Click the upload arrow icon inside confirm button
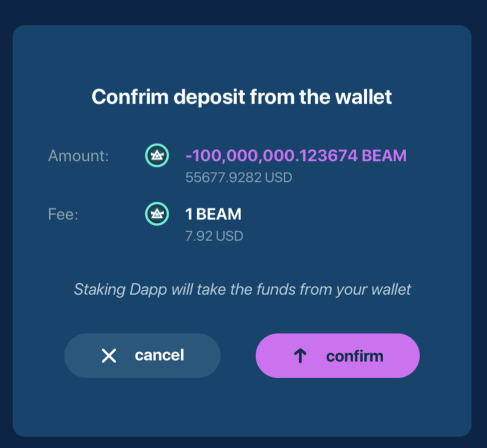This screenshot has height=448, width=487. pos(300,355)
